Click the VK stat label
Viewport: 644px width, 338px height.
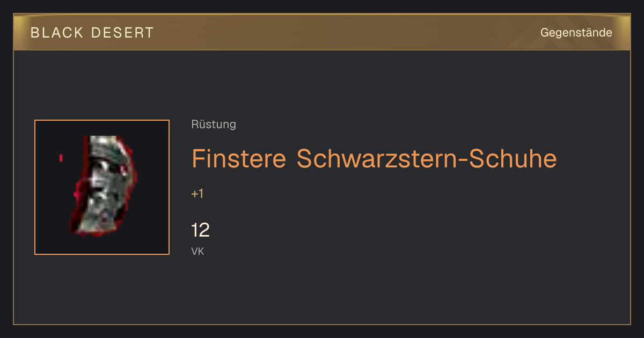click(197, 251)
